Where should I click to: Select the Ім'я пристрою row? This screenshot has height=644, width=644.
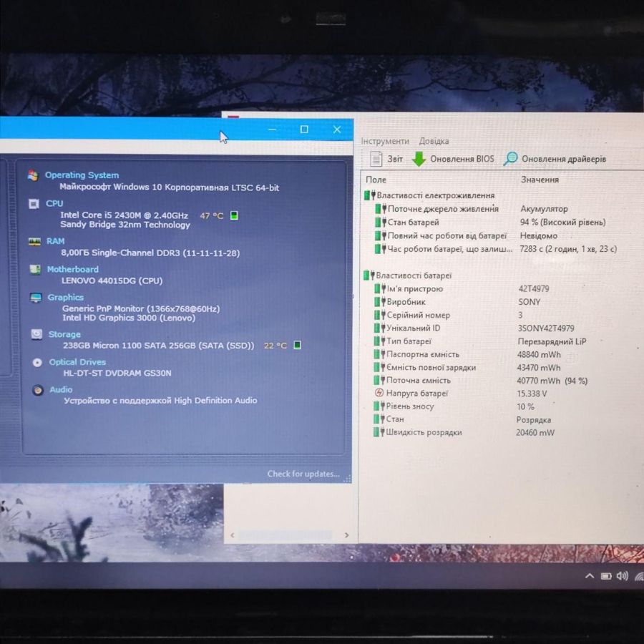coord(462,289)
